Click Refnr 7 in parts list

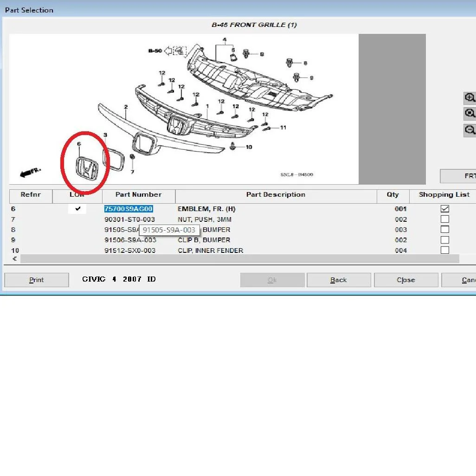[x=13, y=219]
